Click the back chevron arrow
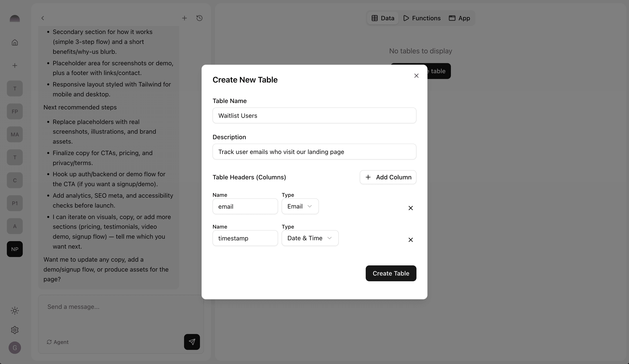Screen dimensions: 629x364 click(43, 18)
